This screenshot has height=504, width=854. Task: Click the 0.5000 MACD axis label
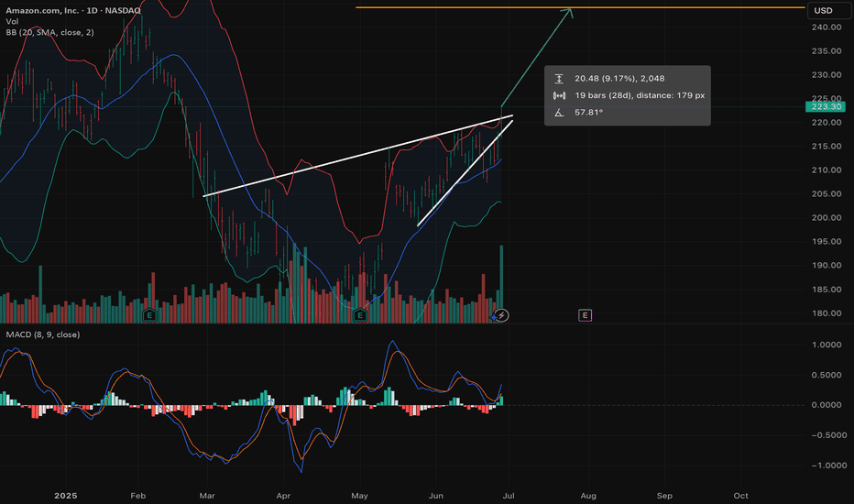coord(827,375)
